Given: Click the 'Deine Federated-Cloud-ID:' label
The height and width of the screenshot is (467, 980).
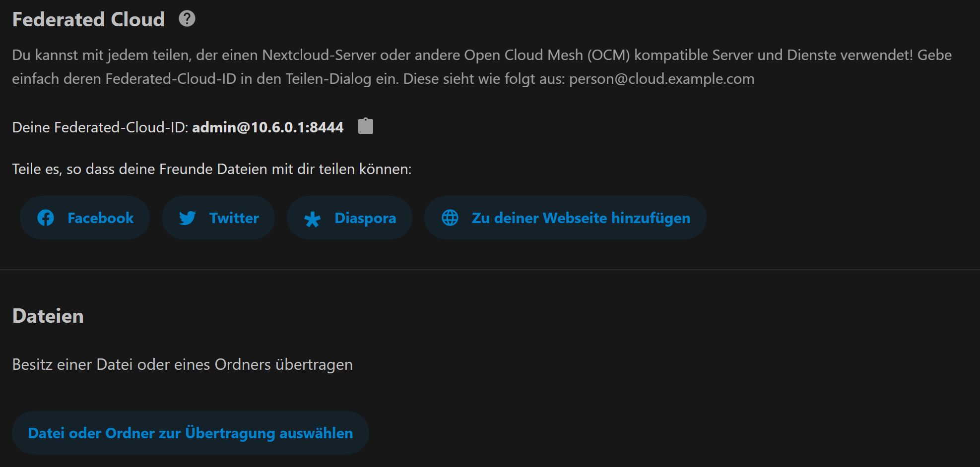Looking at the screenshot, I should [x=100, y=127].
